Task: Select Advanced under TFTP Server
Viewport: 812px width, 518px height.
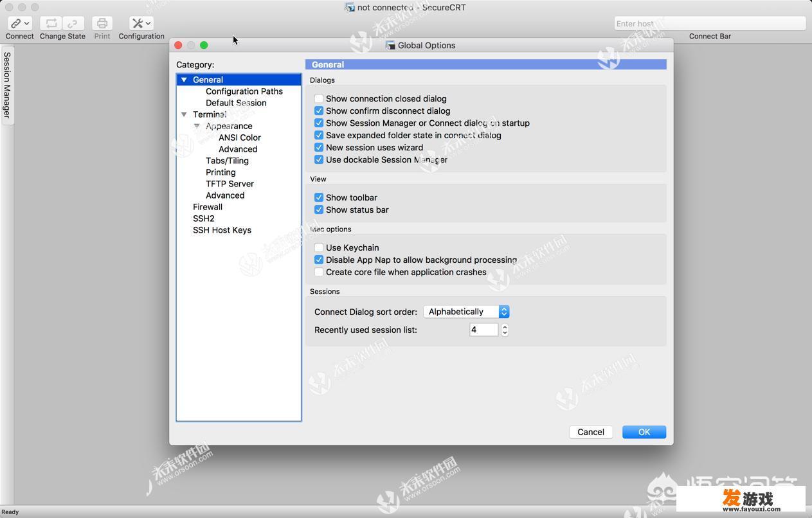Action: click(225, 195)
